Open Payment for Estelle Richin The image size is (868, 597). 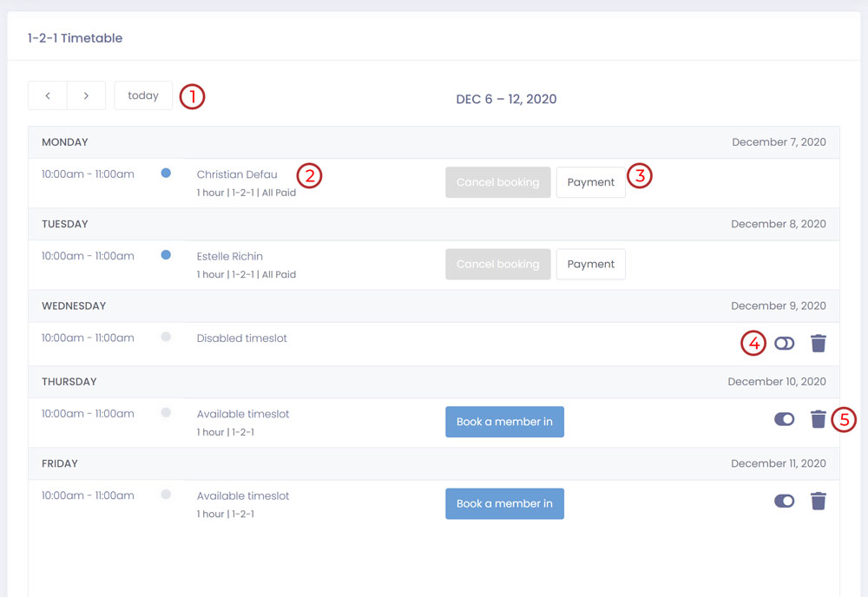590,264
